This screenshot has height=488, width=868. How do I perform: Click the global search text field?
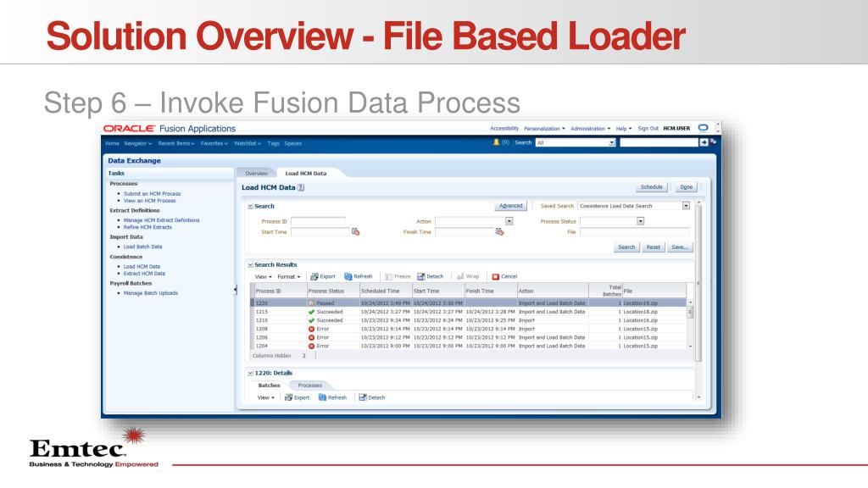[x=659, y=142]
